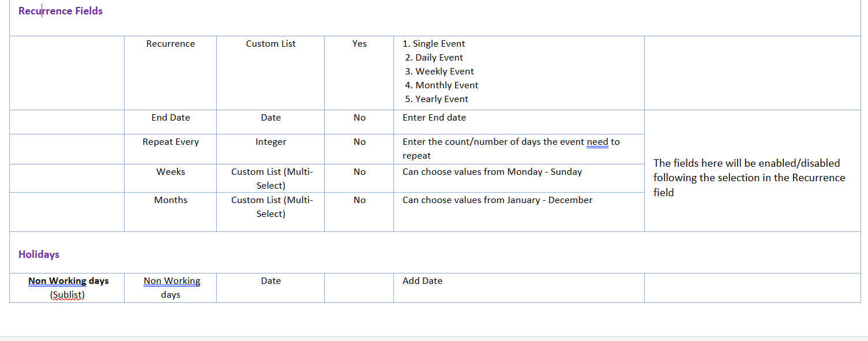Image resolution: width=868 pixels, height=341 pixels.
Task: Click the Weekly Event list item
Action: [445, 72]
